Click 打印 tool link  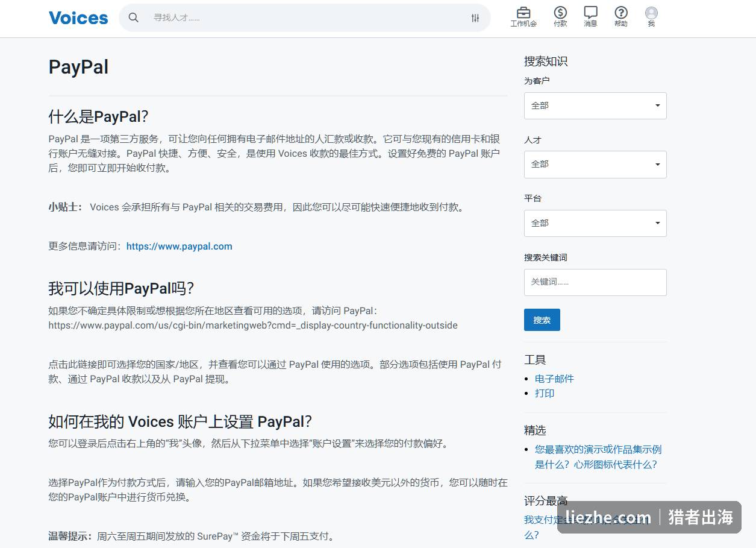tap(545, 393)
